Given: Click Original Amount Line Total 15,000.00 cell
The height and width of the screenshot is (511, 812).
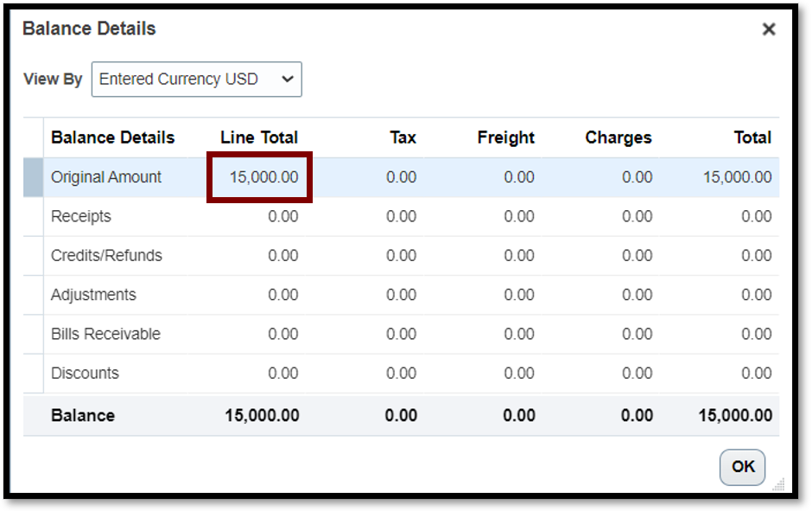Looking at the screenshot, I should click(x=264, y=177).
